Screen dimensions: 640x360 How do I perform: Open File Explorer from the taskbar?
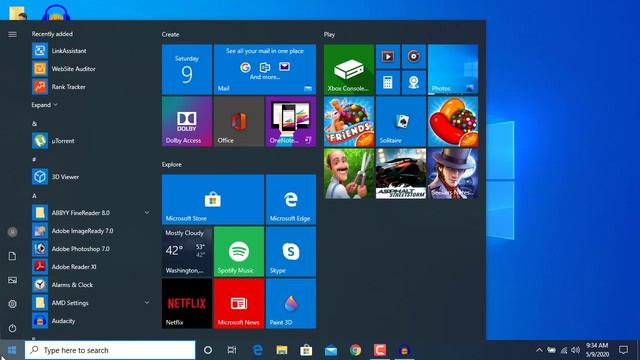pyautogui.click(x=282, y=350)
